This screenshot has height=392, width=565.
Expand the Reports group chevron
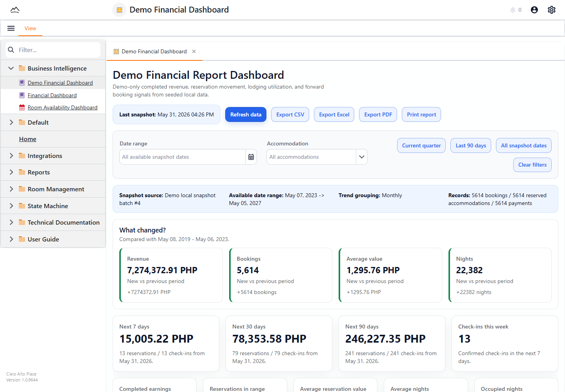tap(11, 172)
